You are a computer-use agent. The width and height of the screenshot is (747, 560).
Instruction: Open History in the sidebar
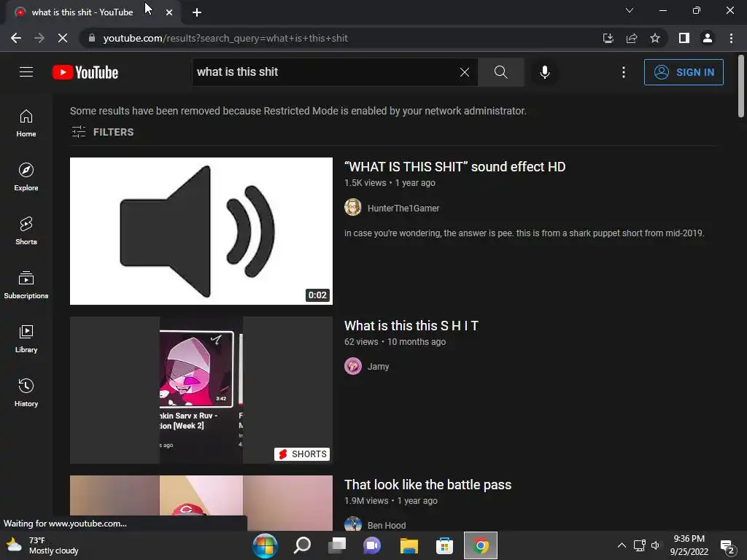[x=26, y=392]
